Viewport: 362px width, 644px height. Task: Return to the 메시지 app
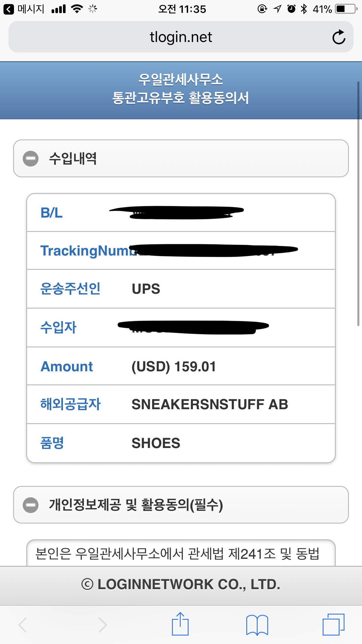click(x=24, y=9)
